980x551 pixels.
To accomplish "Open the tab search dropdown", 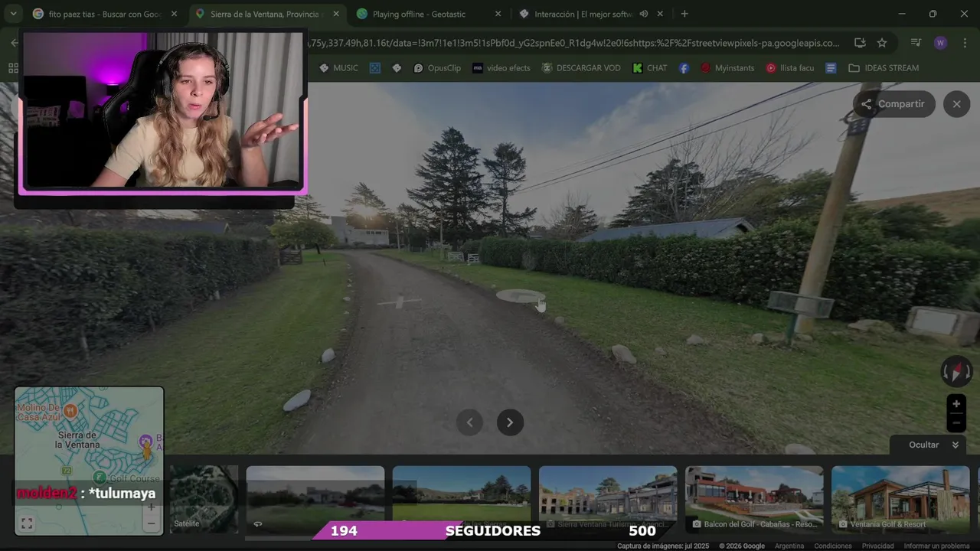I will (x=13, y=14).
